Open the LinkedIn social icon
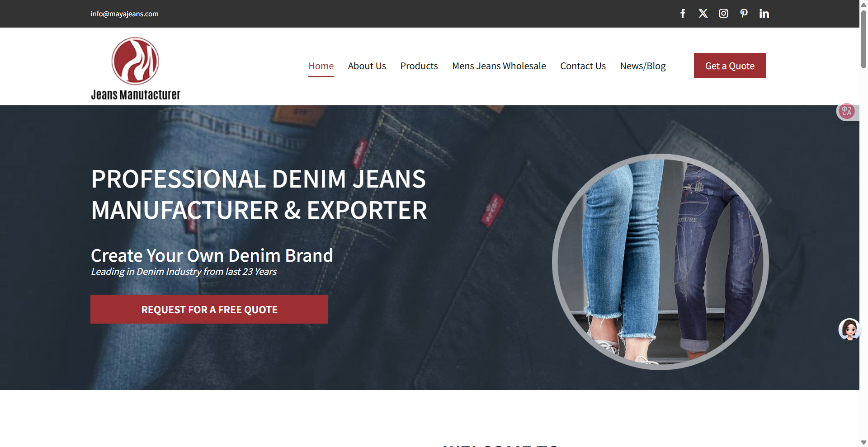 click(764, 14)
